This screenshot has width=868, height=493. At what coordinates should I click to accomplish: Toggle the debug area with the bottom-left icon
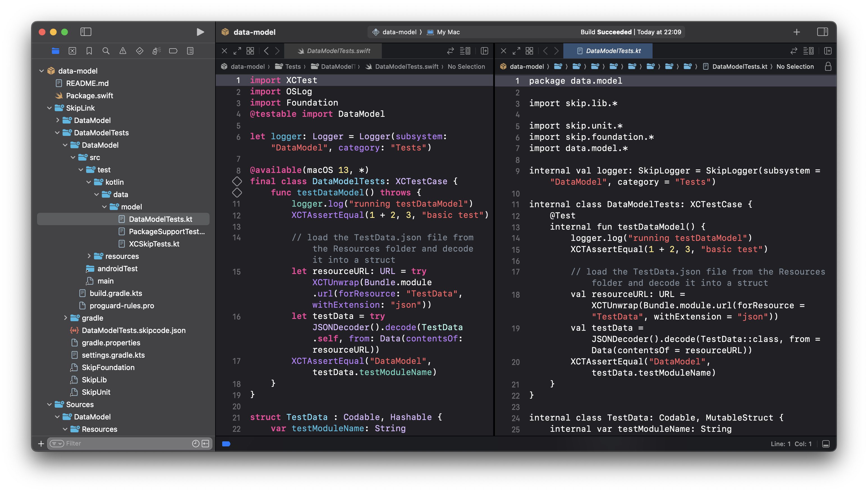point(226,444)
